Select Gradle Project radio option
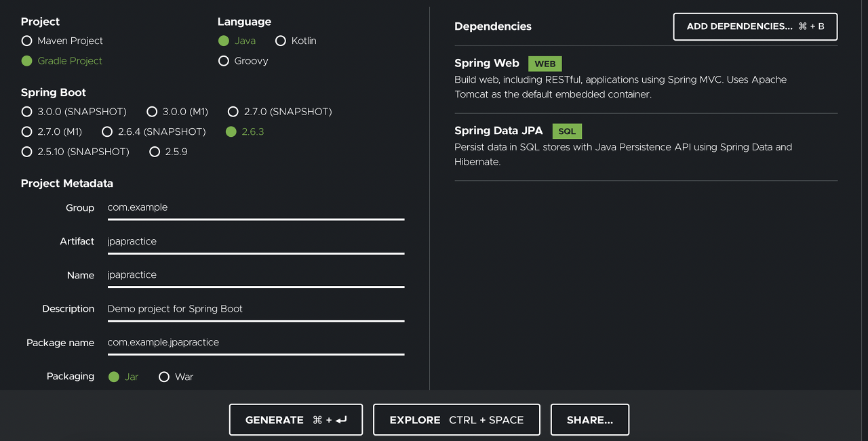This screenshot has height=441, width=868. coord(62,61)
